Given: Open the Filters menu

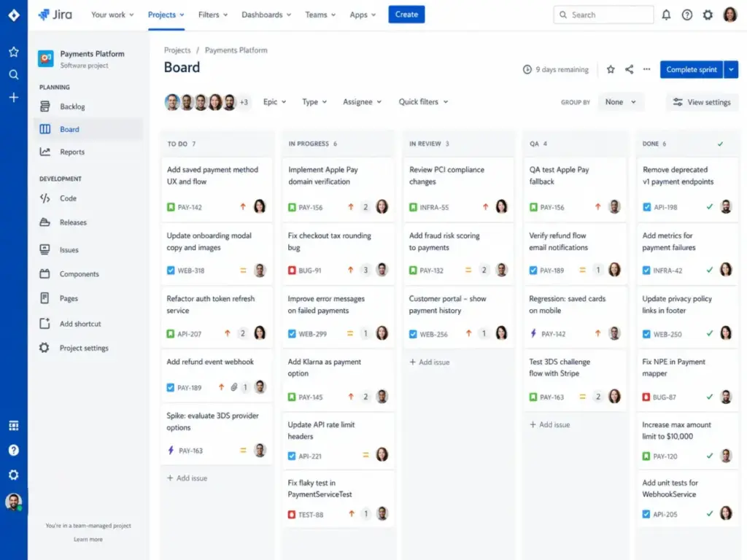Looking at the screenshot, I should (213, 15).
